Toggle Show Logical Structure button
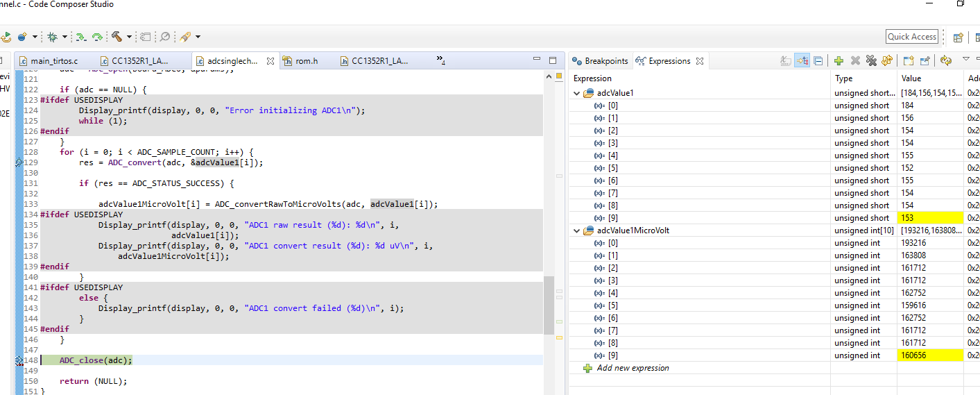 802,61
